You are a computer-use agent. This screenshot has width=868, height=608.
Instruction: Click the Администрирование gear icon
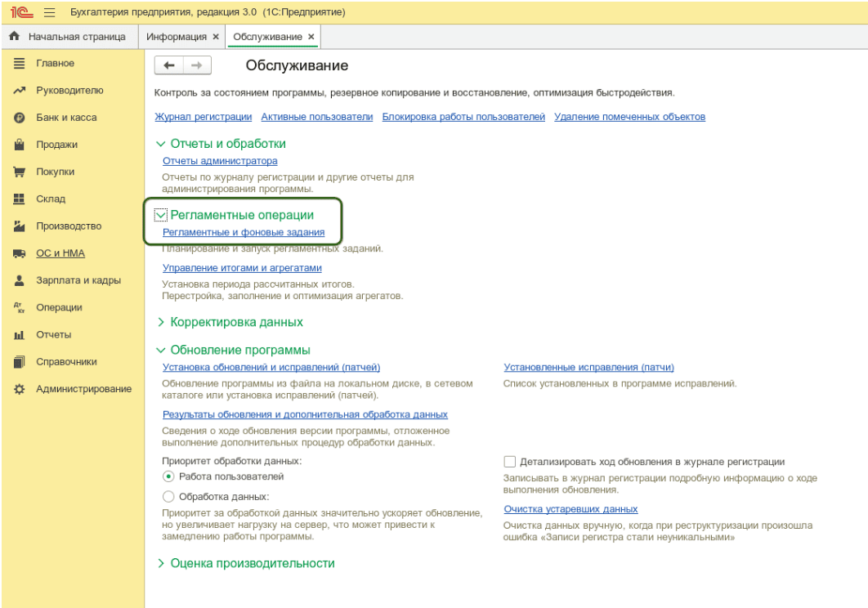(x=19, y=389)
